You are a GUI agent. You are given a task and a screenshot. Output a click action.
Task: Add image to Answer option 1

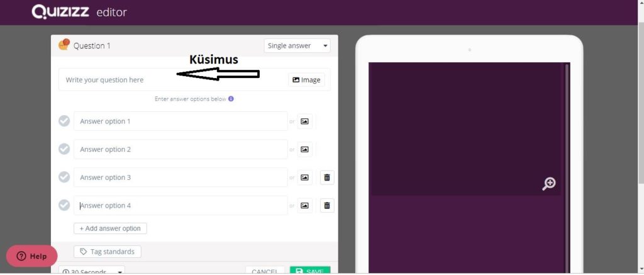[x=304, y=121]
